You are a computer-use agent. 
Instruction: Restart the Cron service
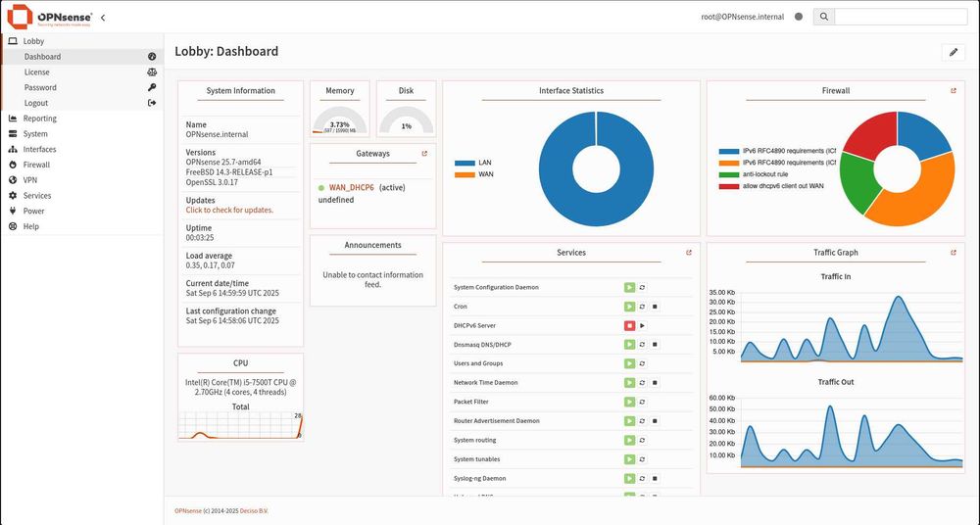642,307
